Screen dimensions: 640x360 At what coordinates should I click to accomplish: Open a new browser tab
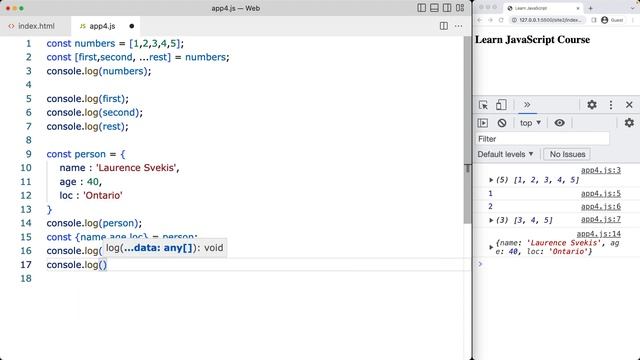pos(590,8)
